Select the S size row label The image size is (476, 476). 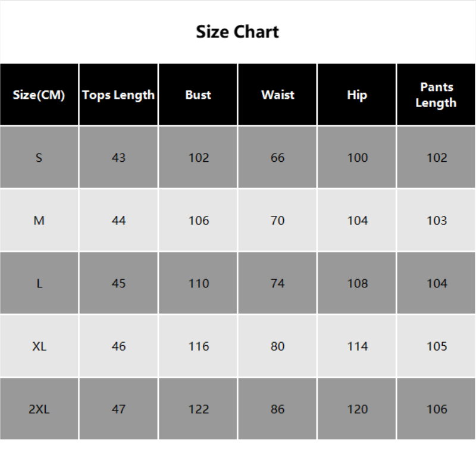(x=39, y=158)
